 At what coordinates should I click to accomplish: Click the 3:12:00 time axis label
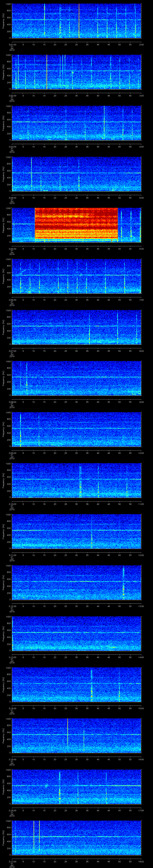pyautogui.click(x=12, y=606)
